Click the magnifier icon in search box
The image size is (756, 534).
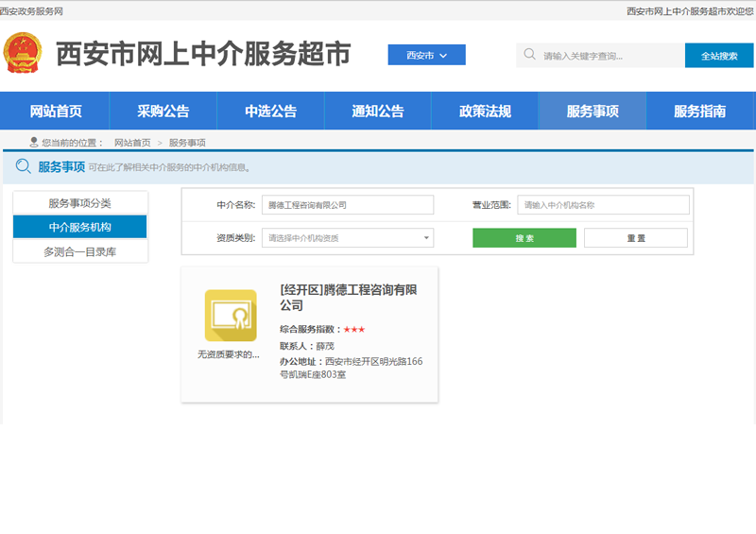click(x=529, y=55)
